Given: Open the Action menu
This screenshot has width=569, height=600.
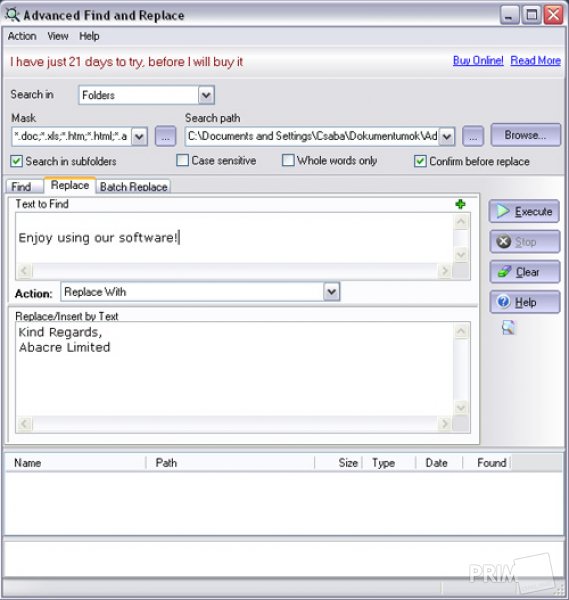Looking at the screenshot, I should point(22,36).
